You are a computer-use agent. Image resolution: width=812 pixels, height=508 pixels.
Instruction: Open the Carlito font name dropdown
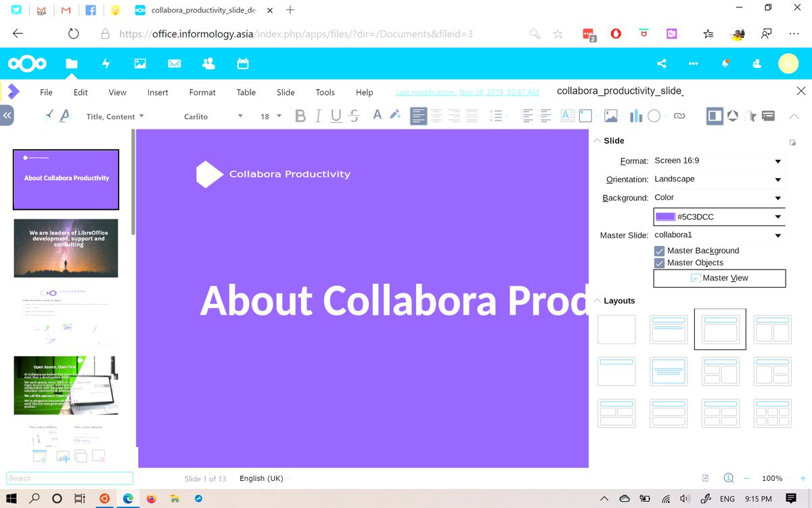click(x=213, y=117)
